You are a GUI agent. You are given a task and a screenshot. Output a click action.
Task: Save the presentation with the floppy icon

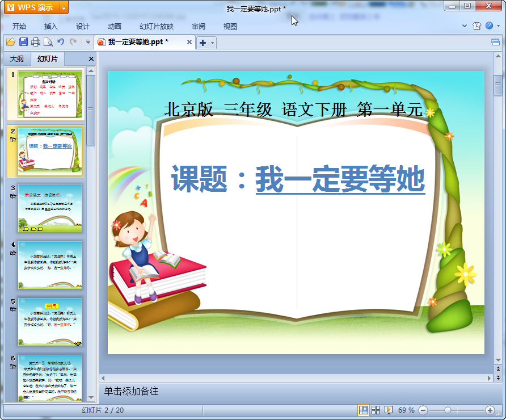point(23,42)
